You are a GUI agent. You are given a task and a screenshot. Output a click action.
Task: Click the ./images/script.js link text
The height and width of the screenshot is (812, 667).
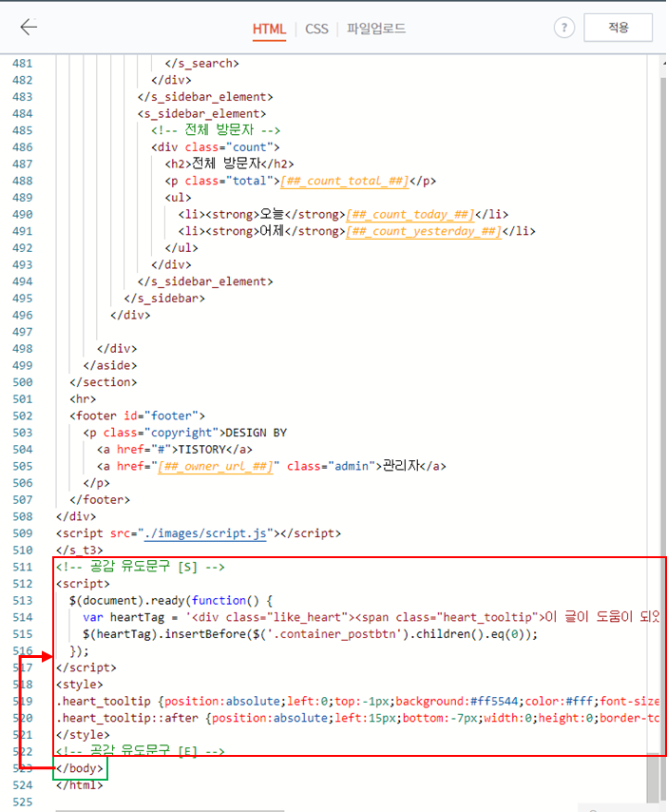[x=205, y=533]
